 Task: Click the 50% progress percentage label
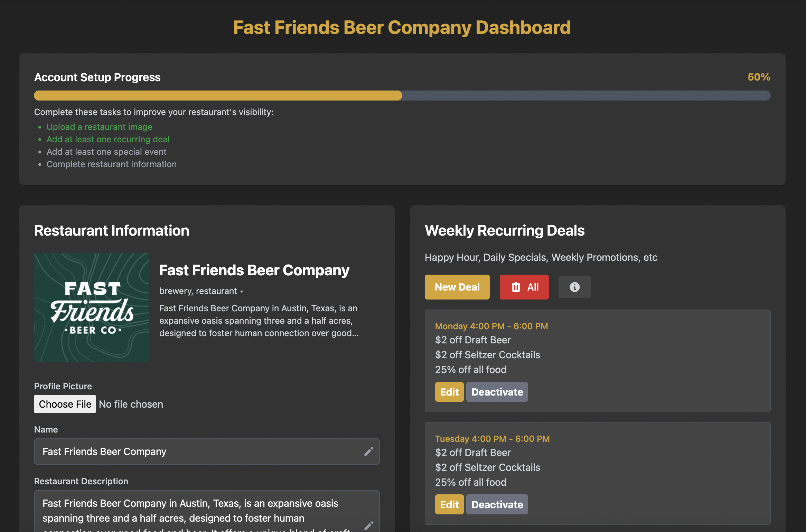758,77
